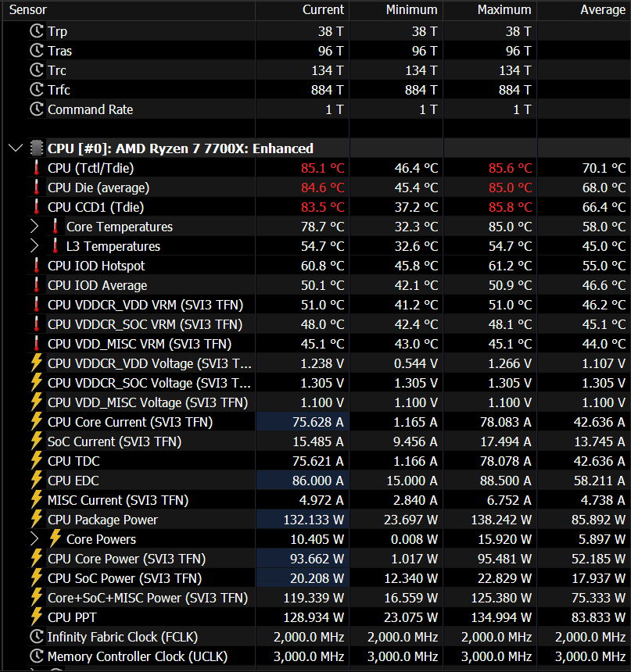Click the thermometer icon for CPU (Tctl/Tdie)

pyautogui.click(x=37, y=168)
